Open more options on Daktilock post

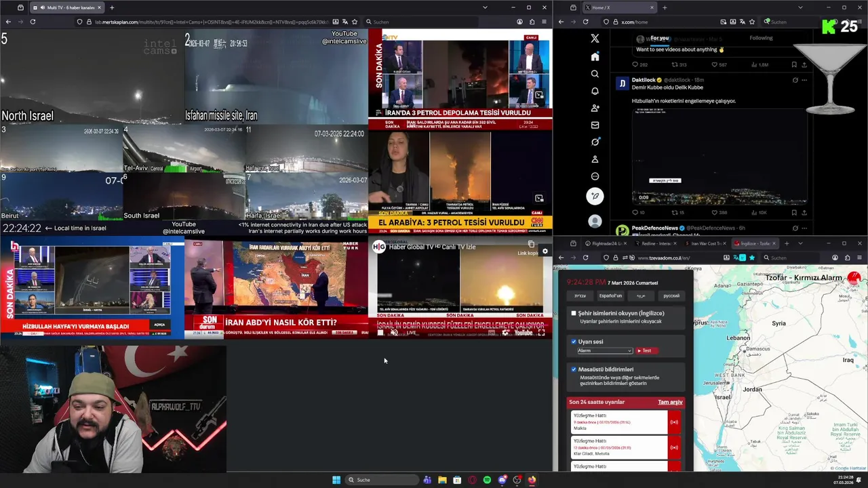pos(804,80)
